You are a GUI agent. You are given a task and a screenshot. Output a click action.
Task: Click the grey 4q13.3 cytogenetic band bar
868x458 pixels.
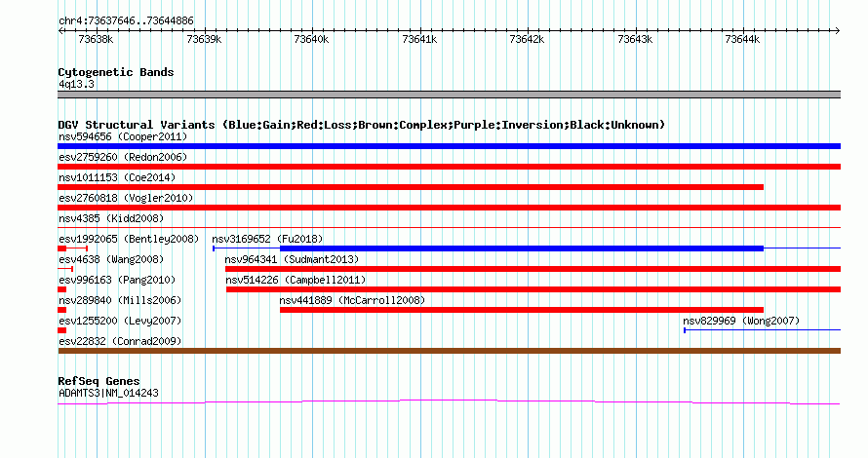coord(449,95)
